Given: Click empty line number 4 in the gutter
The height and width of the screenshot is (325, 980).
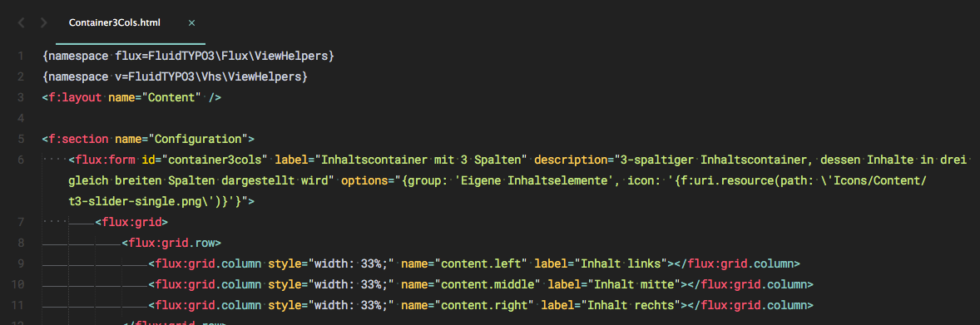Looking at the screenshot, I should (x=22, y=118).
